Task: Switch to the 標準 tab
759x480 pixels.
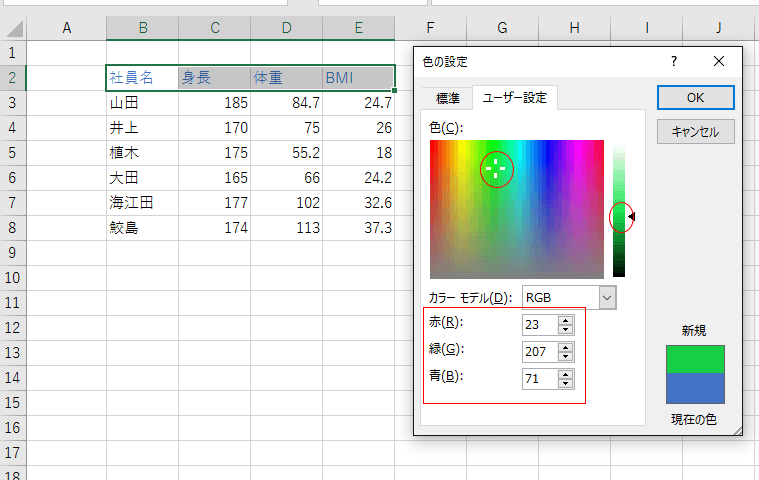Action: (x=448, y=98)
